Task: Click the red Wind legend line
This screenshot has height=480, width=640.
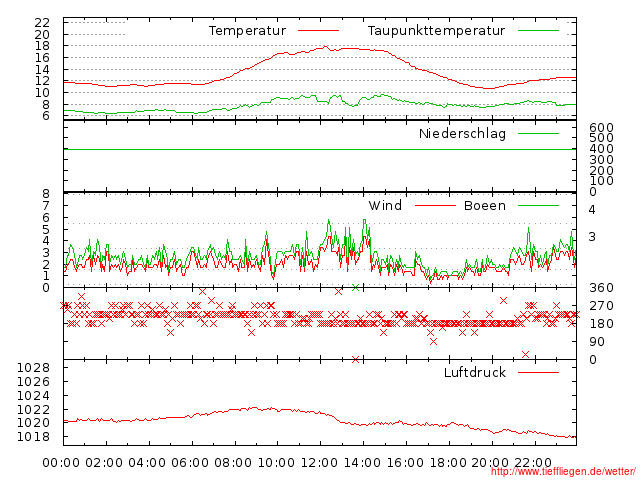Action: [x=435, y=205]
